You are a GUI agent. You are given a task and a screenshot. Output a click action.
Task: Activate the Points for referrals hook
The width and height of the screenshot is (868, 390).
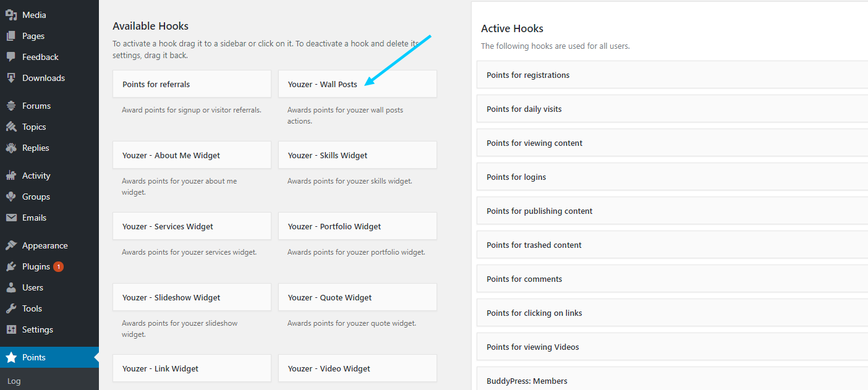[x=192, y=84]
